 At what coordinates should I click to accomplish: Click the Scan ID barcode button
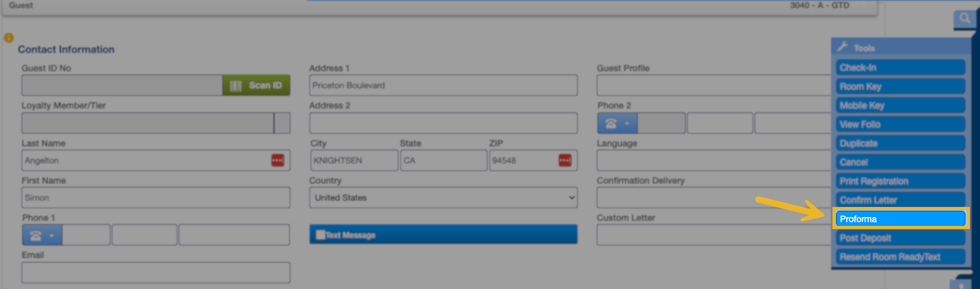point(256,86)
